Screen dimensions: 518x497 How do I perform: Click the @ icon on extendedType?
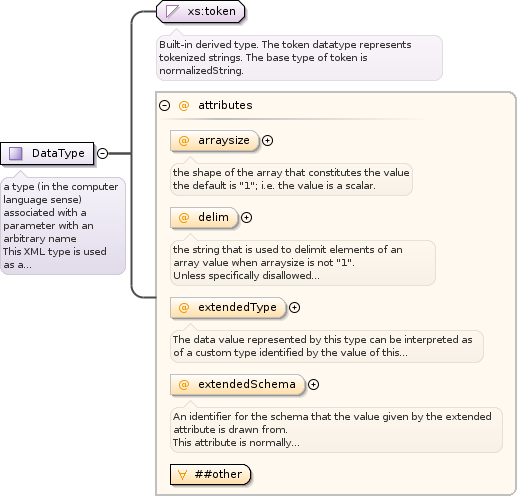[184, 308]
